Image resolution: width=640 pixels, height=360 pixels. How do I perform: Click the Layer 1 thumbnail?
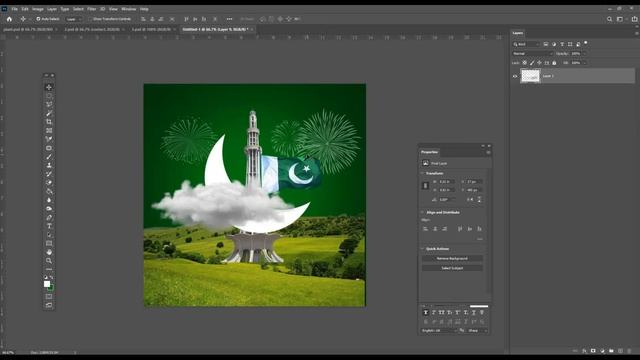530,76
